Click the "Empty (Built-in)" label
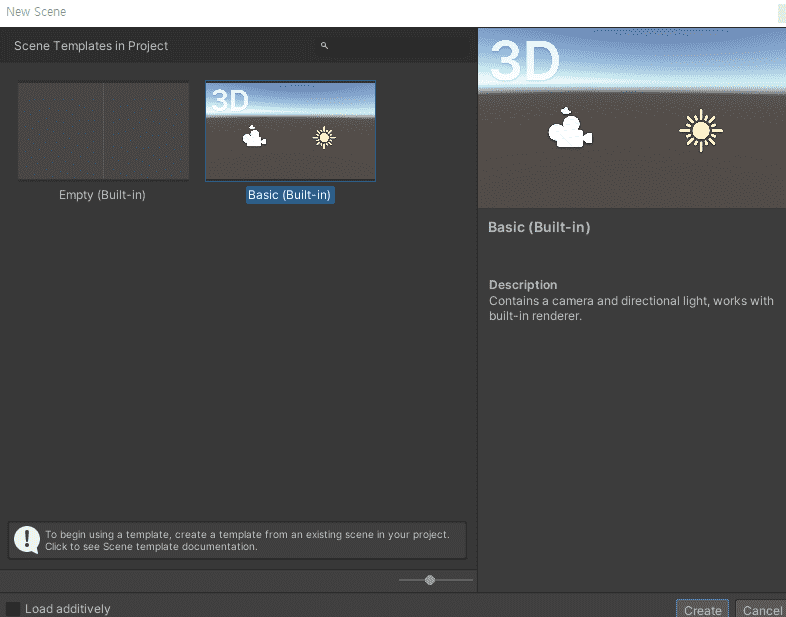This screenshot has width=786, height=617. pyautogui.click(x=102, y=195)
